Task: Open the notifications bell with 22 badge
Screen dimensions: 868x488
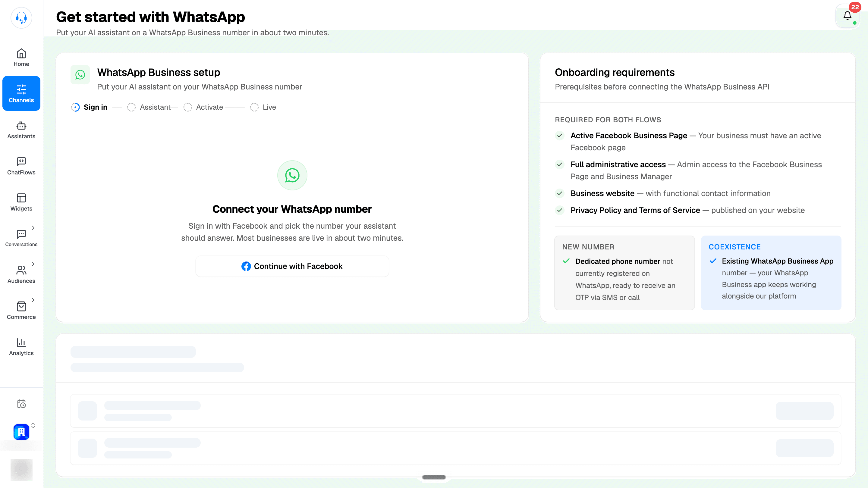Action: (848, 16)
